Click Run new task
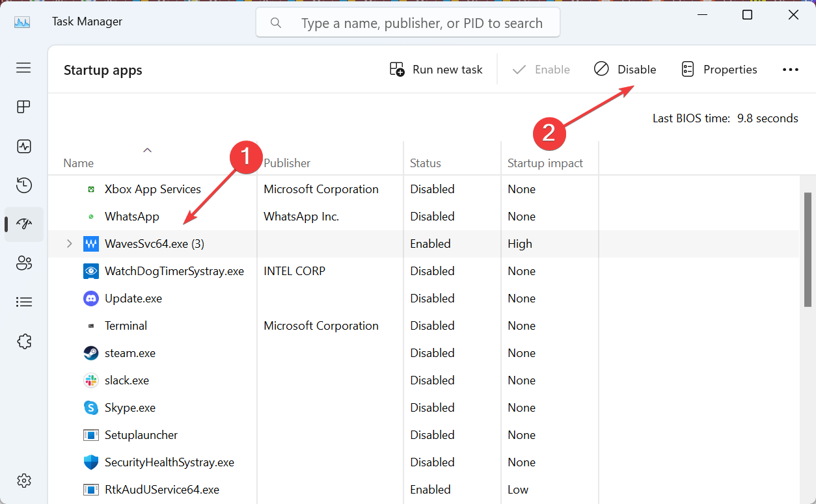This screenshot has height=504, width=816. pyautogui.click(x=436, y=70)
